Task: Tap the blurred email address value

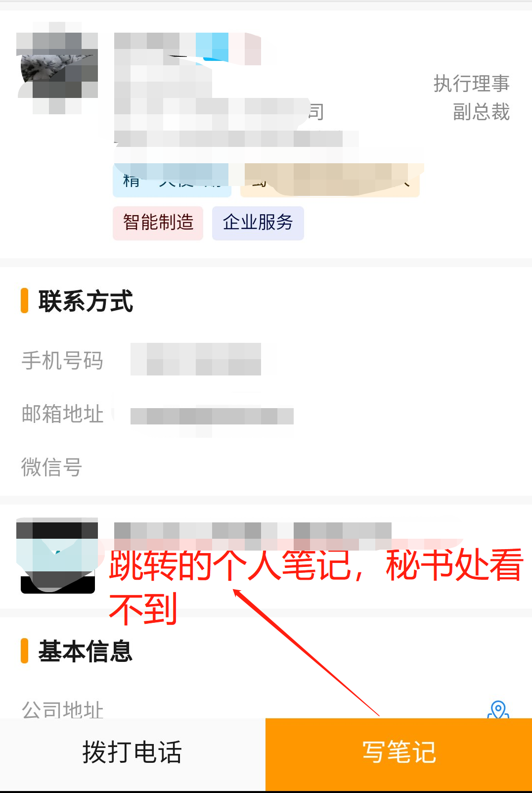Action: [212, 416]
